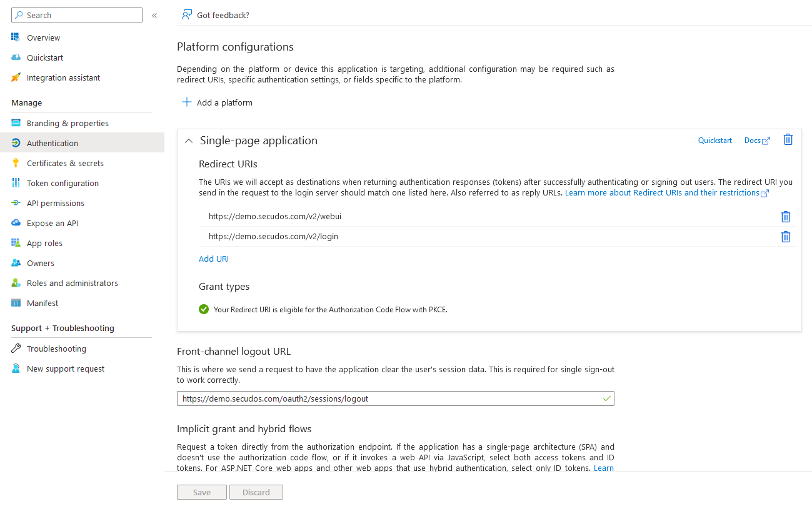The width and height of the screenshot is (812, 509).
Task: Click the Front-channel logout URL field
Action: click(x=388, y=398)
